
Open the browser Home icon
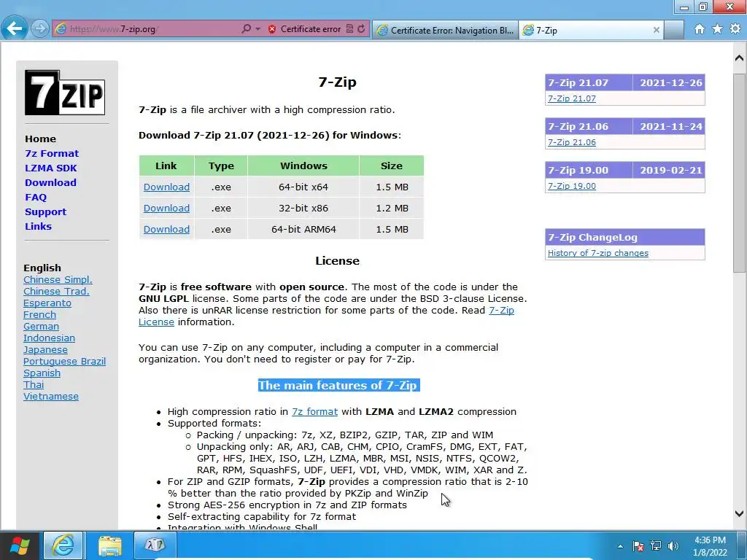point(700,29)
